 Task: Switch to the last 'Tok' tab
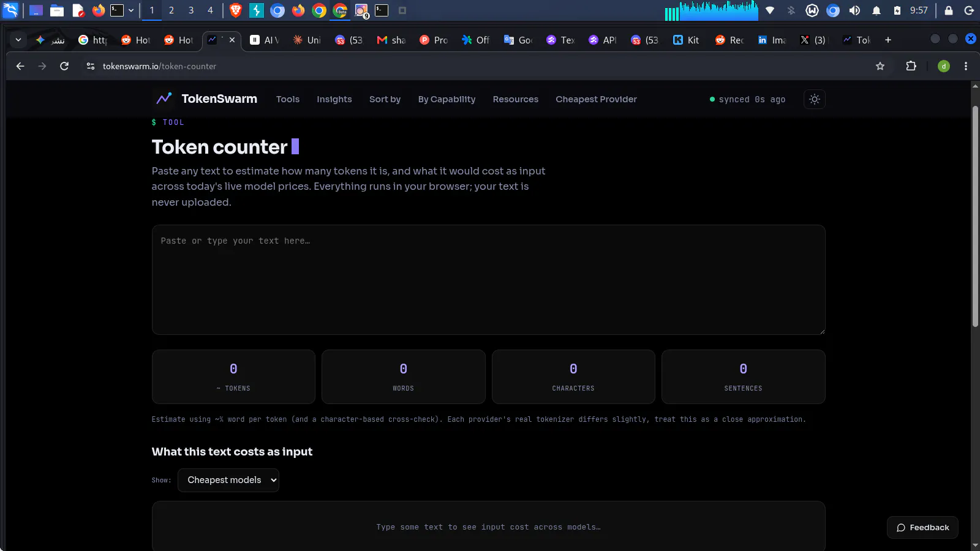857,40
